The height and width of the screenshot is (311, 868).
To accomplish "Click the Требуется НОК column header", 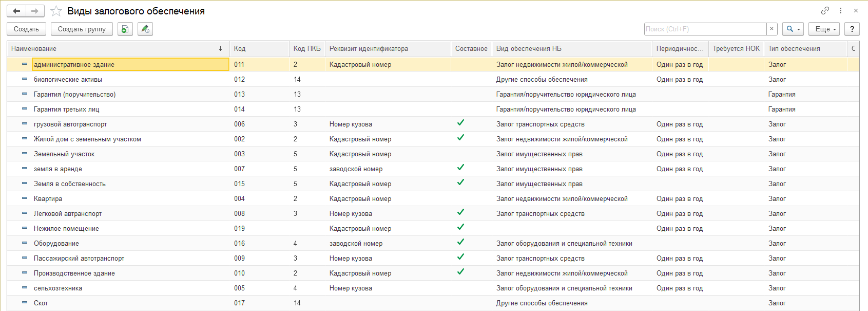I will tap(736, 49).
